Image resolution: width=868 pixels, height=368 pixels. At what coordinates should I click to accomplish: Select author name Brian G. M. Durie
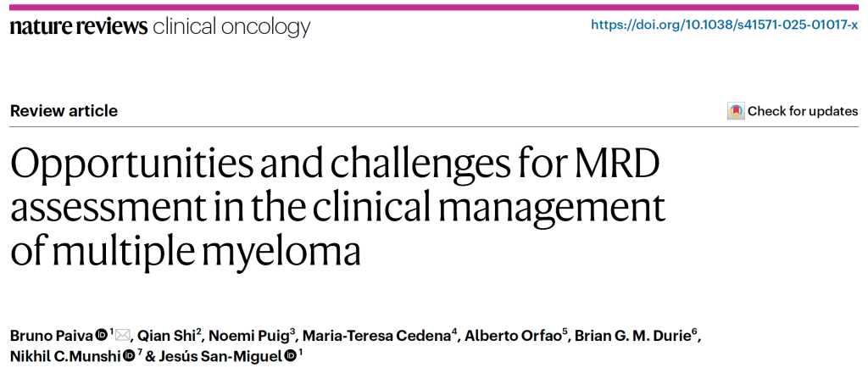pos(632,335)
